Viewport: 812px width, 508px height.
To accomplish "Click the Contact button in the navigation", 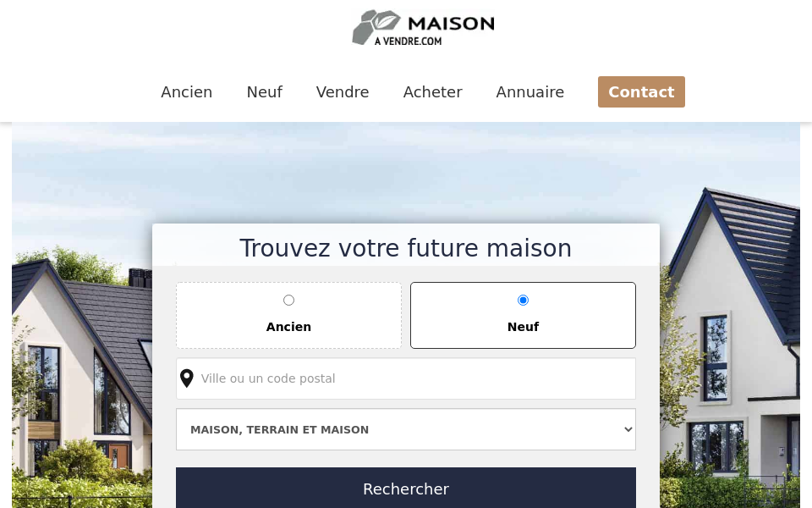I will 641,91.
